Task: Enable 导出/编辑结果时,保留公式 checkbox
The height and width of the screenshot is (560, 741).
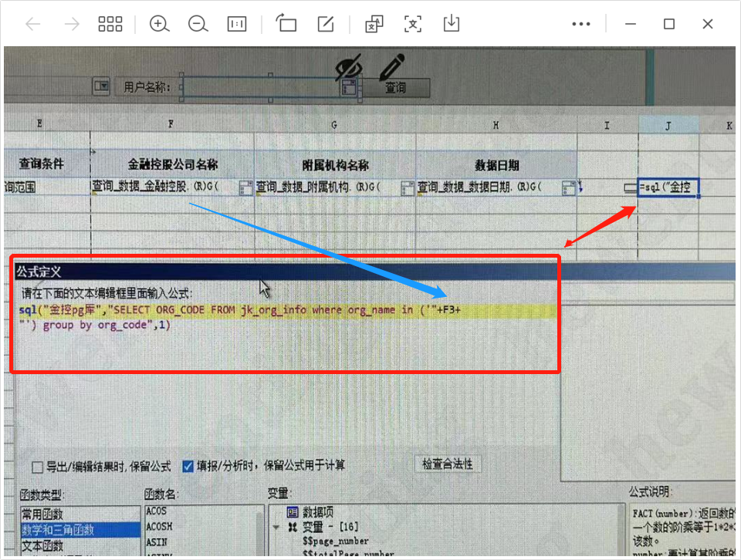Action: 37,467
